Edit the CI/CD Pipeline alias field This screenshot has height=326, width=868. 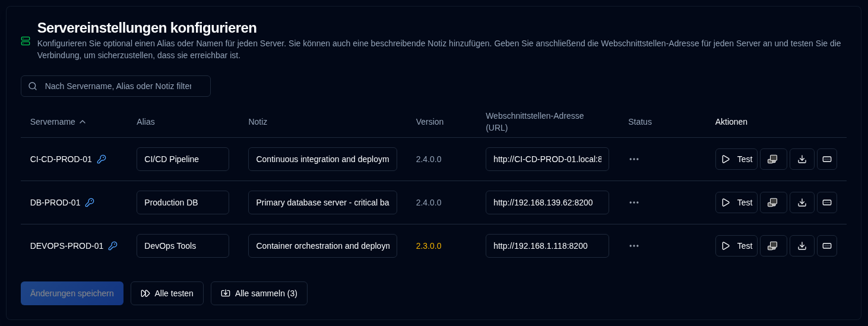pos(183,159)
